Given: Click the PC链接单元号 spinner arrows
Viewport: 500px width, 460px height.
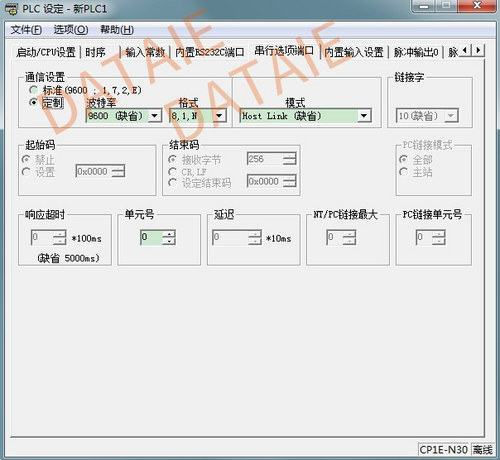Looking at the screenshot, I should coord(439,238).
